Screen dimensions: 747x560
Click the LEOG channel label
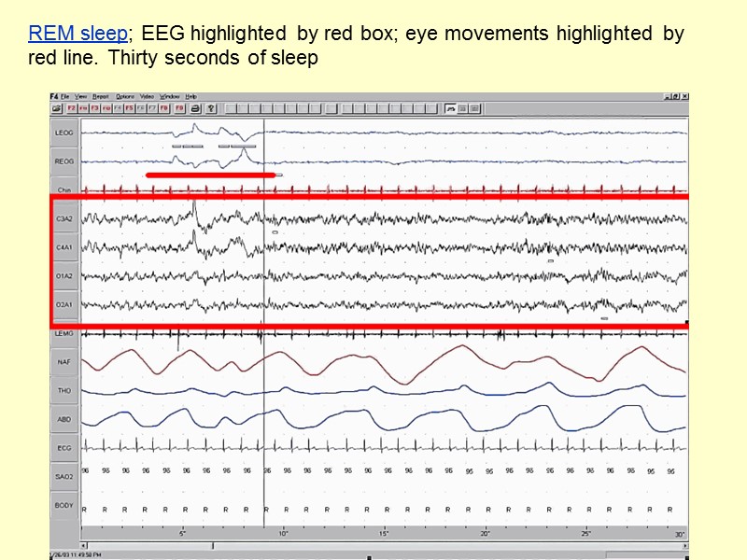pos(64,132)
